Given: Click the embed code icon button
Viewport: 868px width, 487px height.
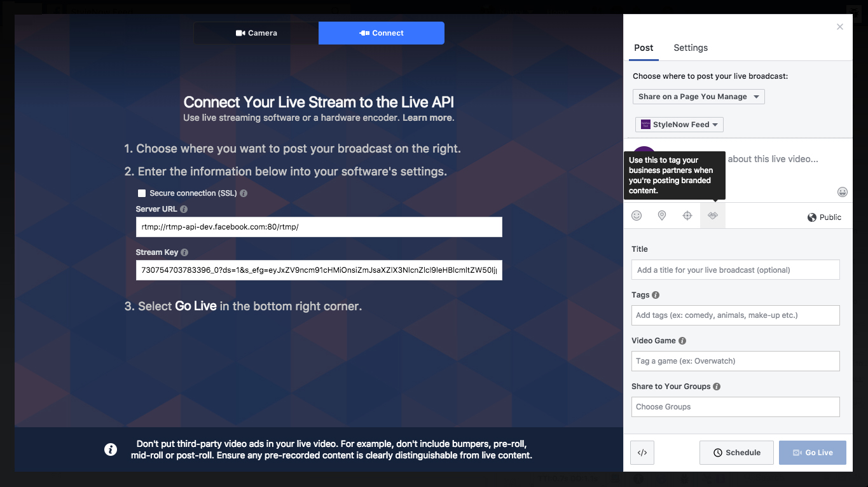Looking at the screenshot, I should point(642,453).
